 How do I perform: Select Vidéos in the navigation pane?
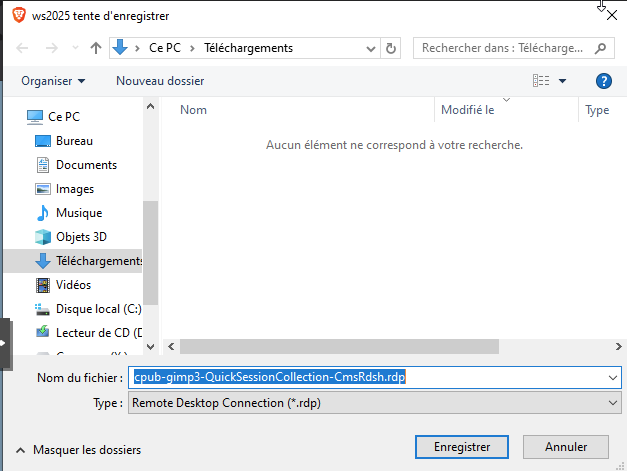pyautogui.click(x=73, y=285)
